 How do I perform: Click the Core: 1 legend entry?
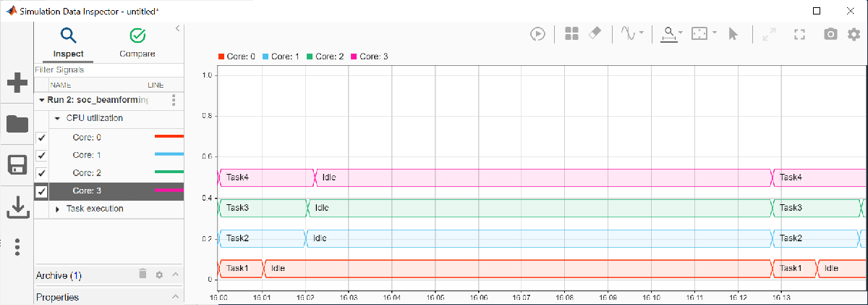coord(281,57)
